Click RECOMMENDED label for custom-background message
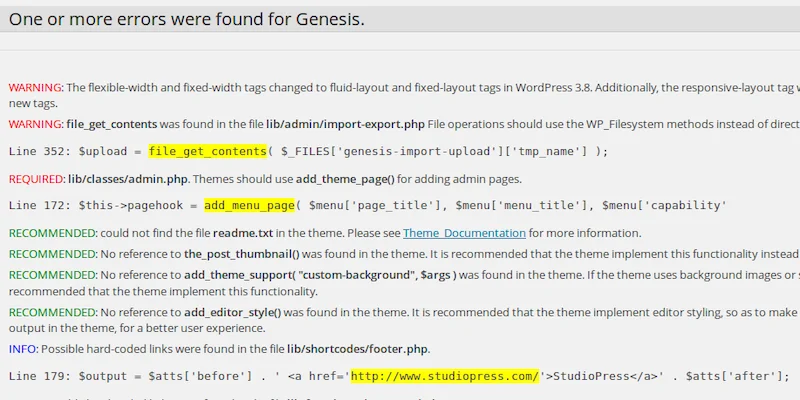800x400 pixels. [53, 275]
